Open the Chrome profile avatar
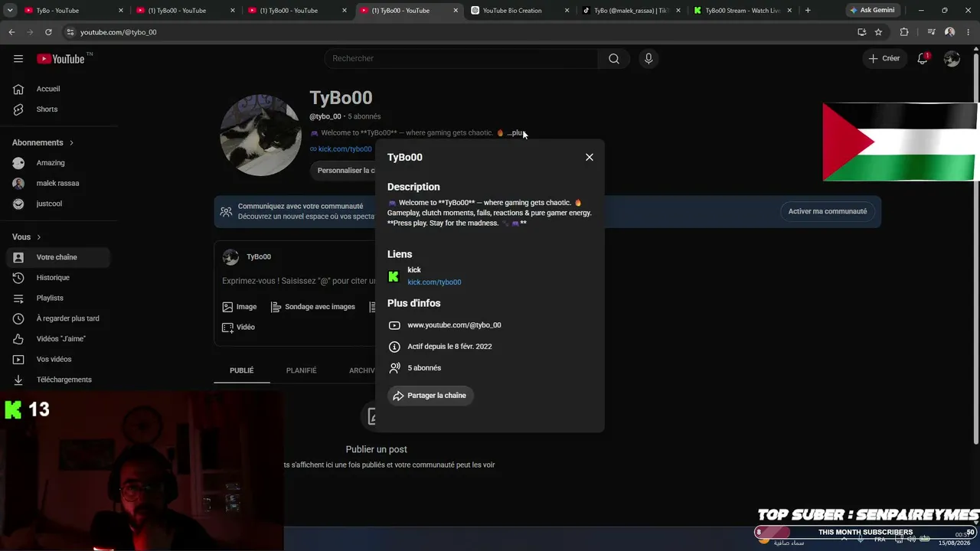 pos(949,32)
